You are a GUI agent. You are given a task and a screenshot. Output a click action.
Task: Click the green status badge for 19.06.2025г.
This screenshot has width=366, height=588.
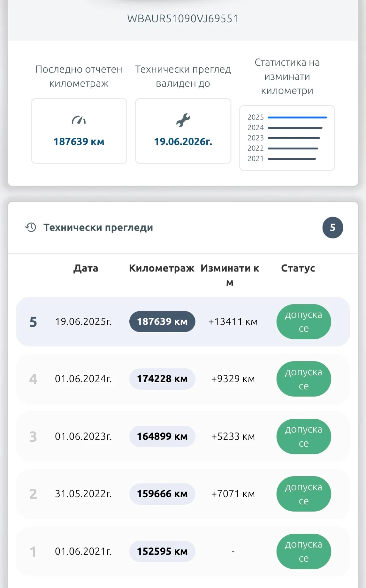click(304, 322)
